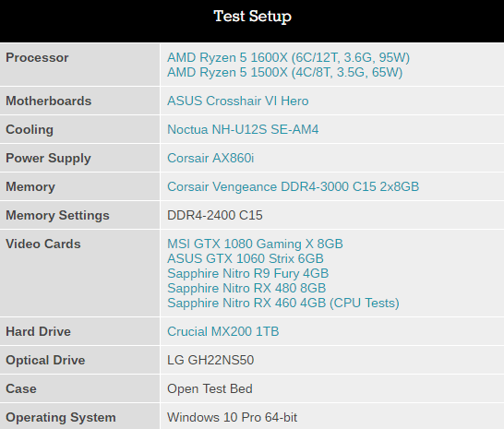Open the Noctua NH-U12S SE-AM4 link
This screenshot has height=429, width=504.
click(x=243, y=129)
